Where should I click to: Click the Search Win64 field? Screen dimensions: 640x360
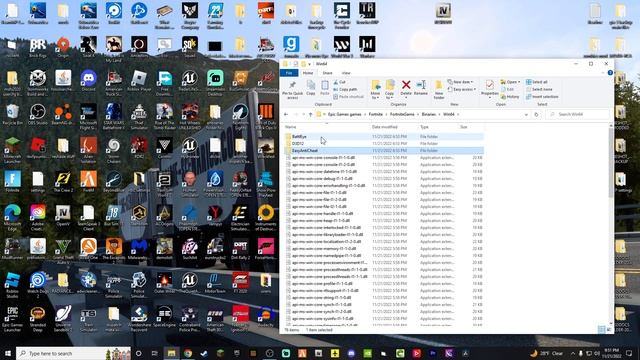click(x=578, y=114)
